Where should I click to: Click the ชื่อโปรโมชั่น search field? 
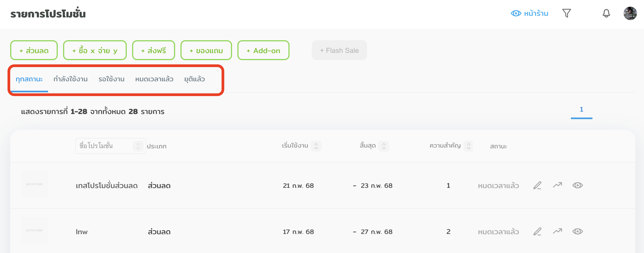[103, 146]
